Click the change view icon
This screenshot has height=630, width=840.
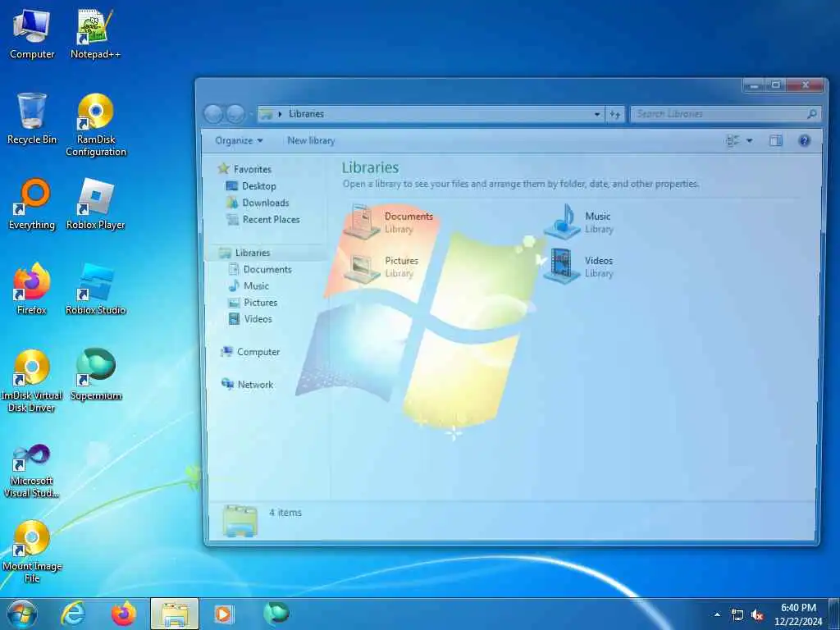click(732, 141)
